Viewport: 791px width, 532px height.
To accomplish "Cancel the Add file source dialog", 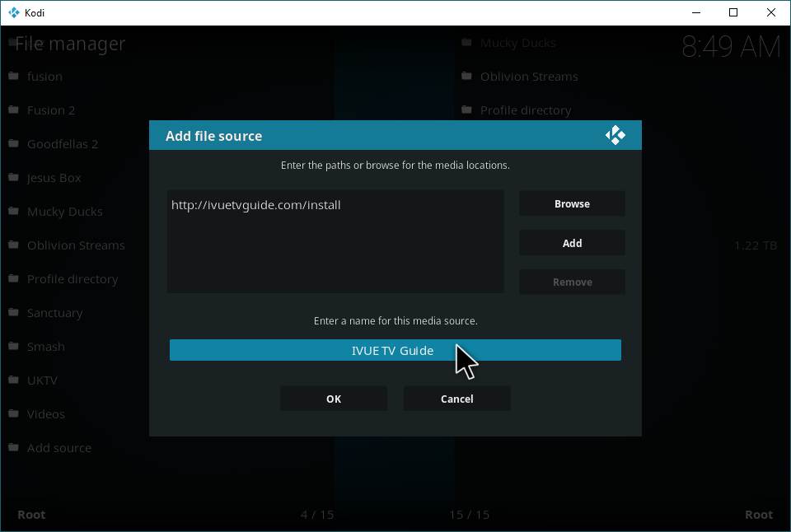I will click(x=457, y=399).
